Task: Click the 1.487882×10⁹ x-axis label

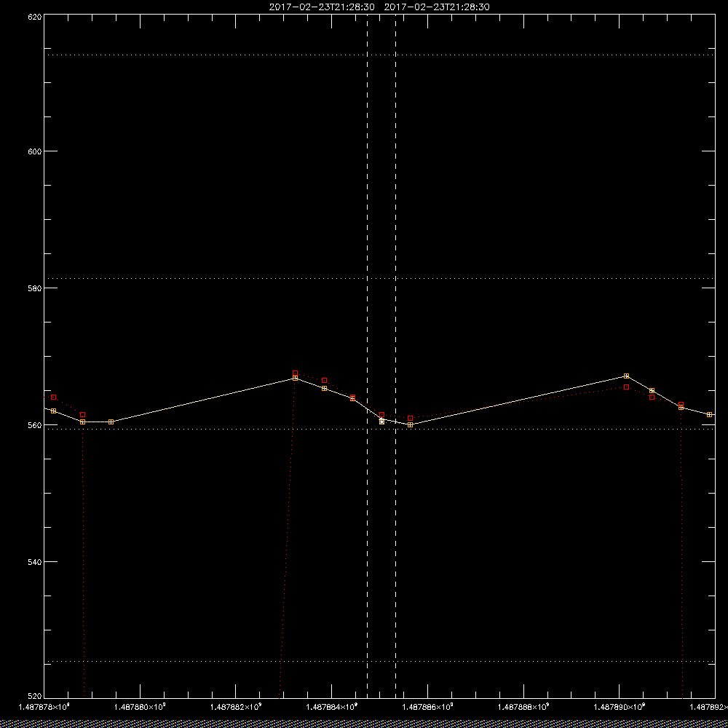Action: 236,707
